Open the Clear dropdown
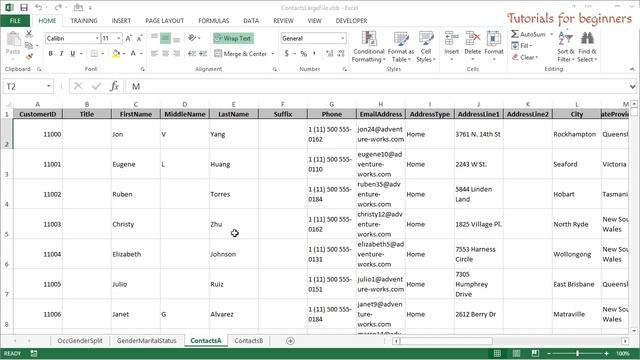The height and width of the screenshot is (360, 640). pyautogui.click(x=525, y=58)
